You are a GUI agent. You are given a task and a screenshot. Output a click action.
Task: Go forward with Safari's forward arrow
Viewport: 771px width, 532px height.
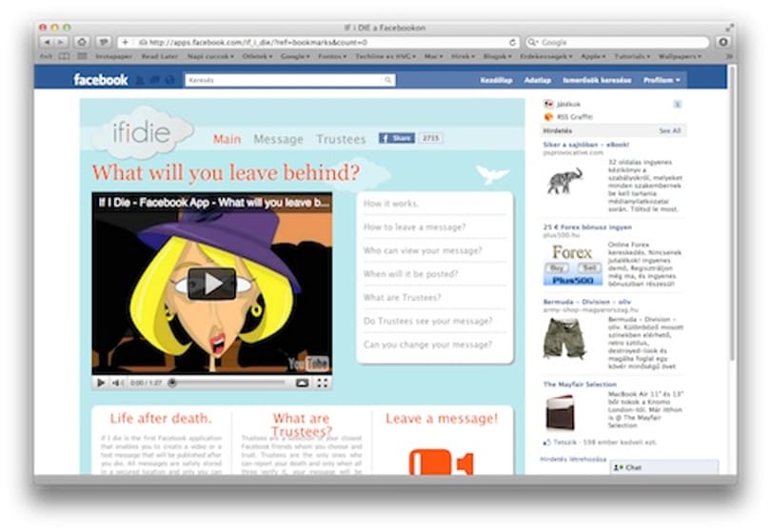[61, 42]
